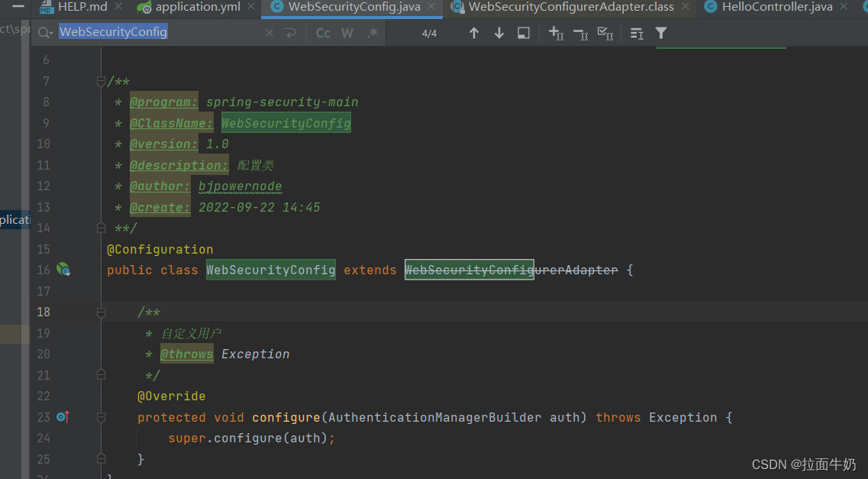The image size is (868, 479).
Task: Click AuthenticationManagerBuilder parameter type
Action: coord(435,418)
